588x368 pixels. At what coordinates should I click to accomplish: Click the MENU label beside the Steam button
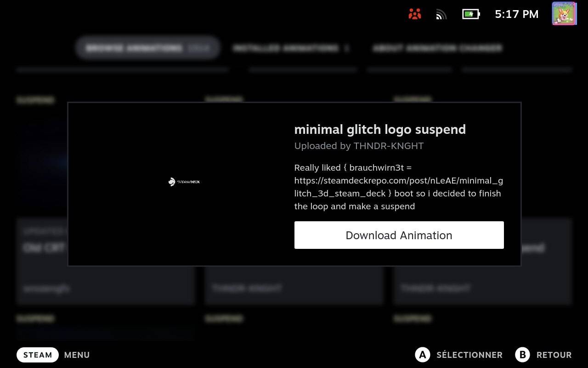click(77, 355)
